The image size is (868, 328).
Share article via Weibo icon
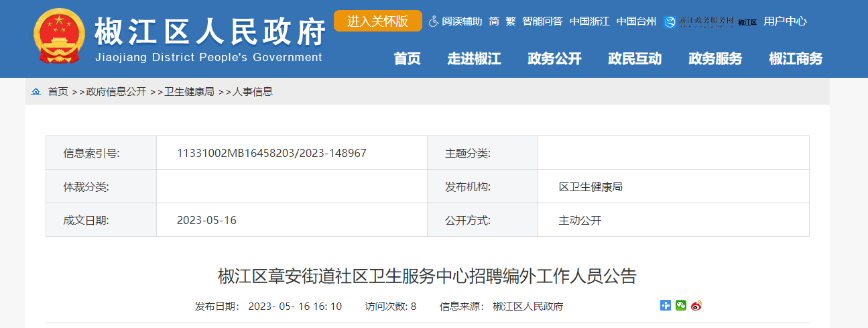click(x=696, y=306)
